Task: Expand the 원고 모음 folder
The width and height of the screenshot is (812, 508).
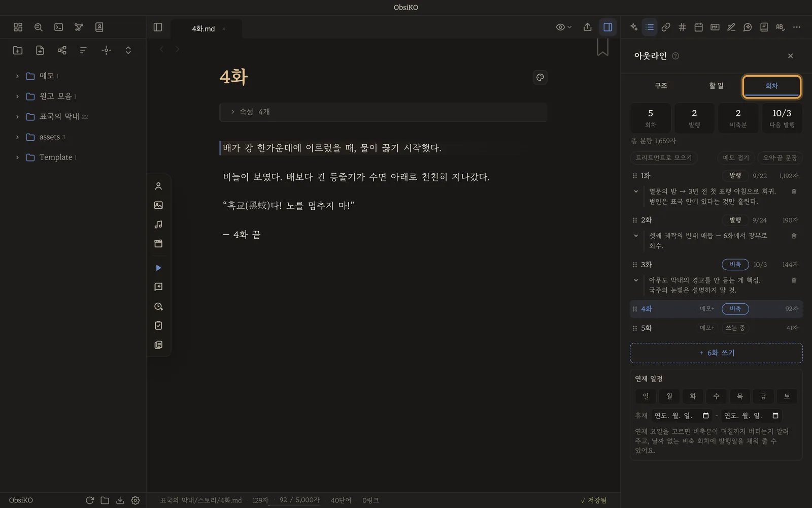Action: point(17,96)
